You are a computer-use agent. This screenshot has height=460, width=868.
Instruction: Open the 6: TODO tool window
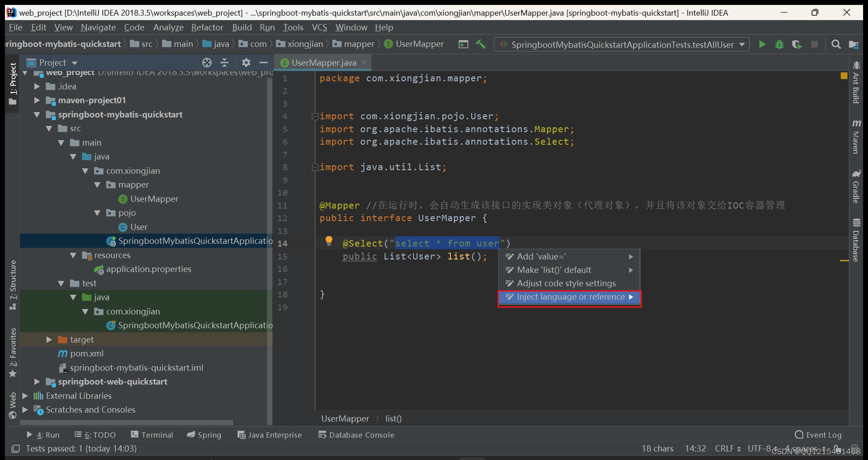coord(95,435)
